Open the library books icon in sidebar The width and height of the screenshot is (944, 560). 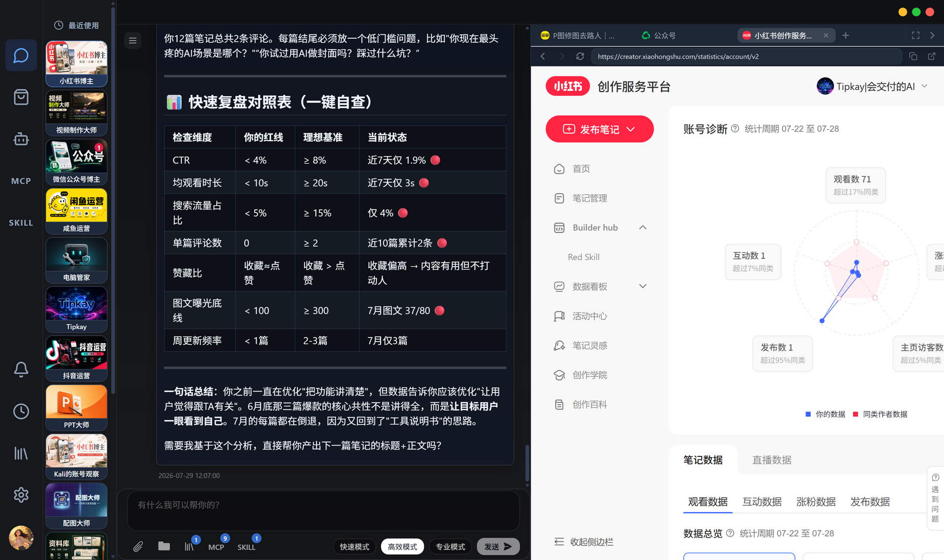21,453
